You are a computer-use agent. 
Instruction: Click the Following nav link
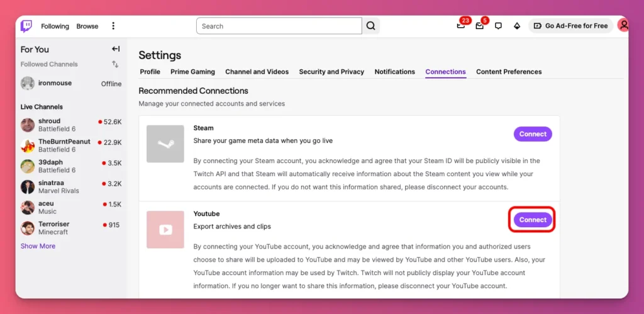click(55, 26)
